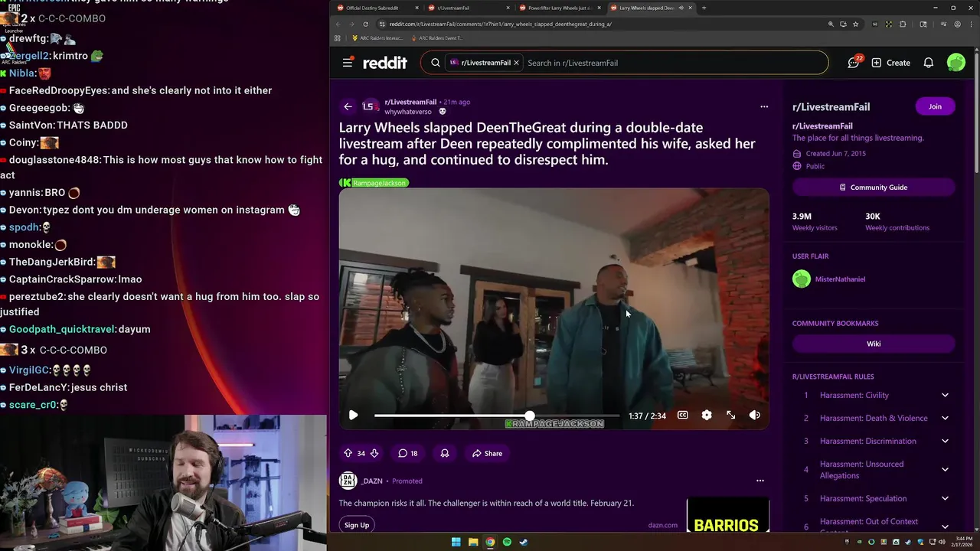This screenshot has width=980, height=551.
Task: Give an award to the post
Action: pyautogui.click(x=445, y=453)
